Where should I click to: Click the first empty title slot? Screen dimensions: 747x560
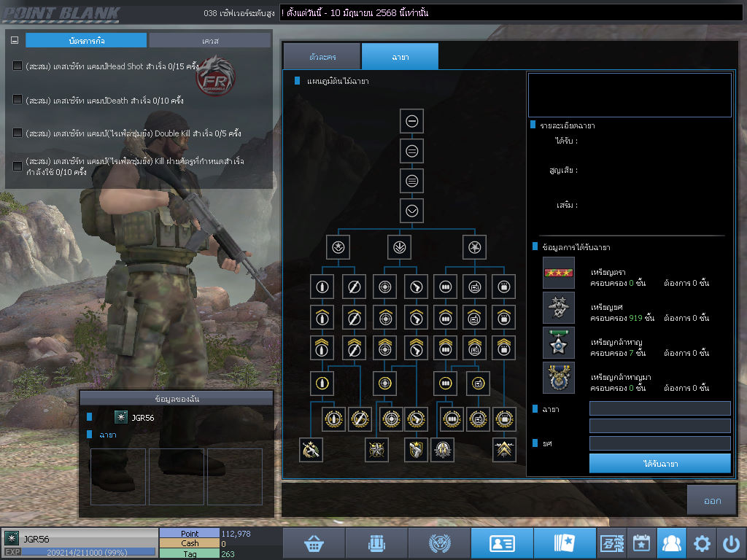pyautogui.click(x=118, y=476)
